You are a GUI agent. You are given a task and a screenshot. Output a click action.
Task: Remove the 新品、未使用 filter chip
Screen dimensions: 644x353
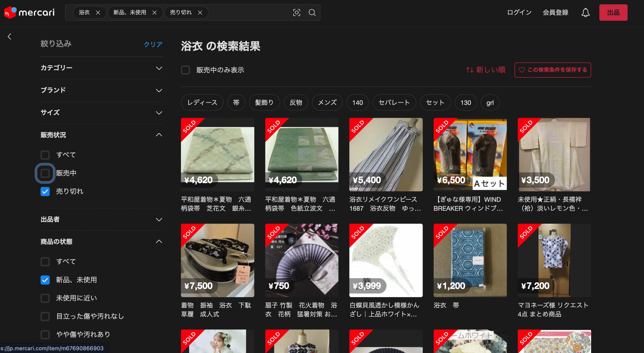tap(154, 13)
